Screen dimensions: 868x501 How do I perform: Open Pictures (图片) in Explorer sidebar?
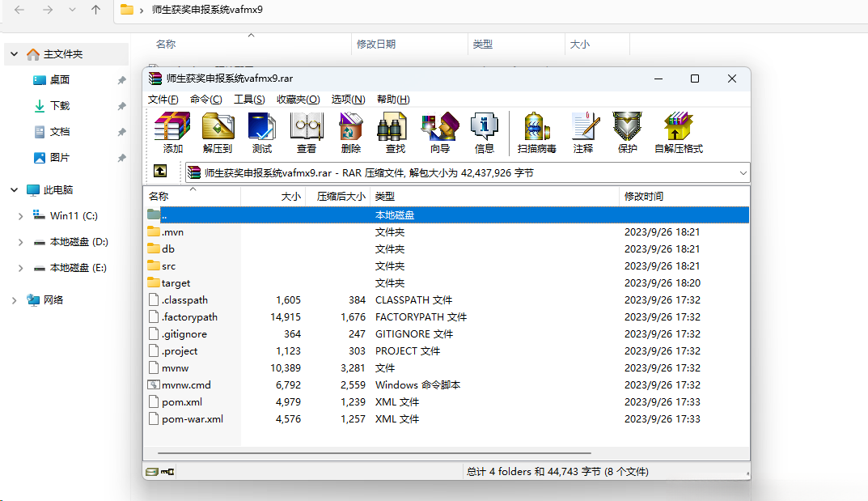click(59, 158)
